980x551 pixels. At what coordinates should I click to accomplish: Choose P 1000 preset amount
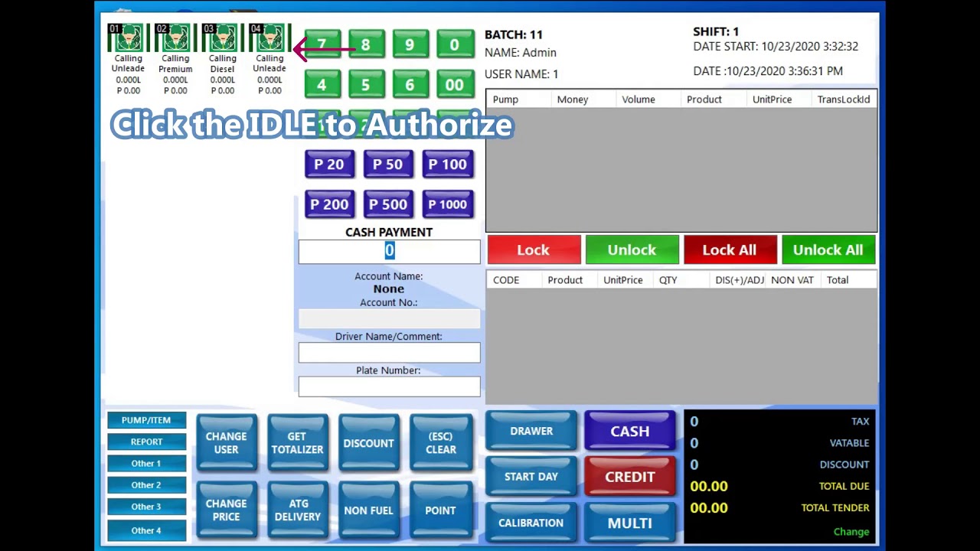point(448,204)
